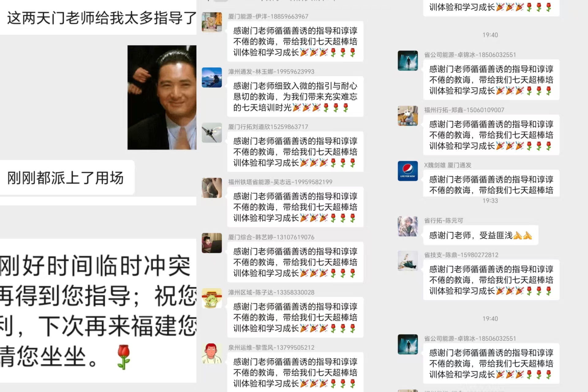Open X魏剑雄 Pepsi logo avatar
The height and width of the screenshot is (392, 588).
(x=408, y=171)
